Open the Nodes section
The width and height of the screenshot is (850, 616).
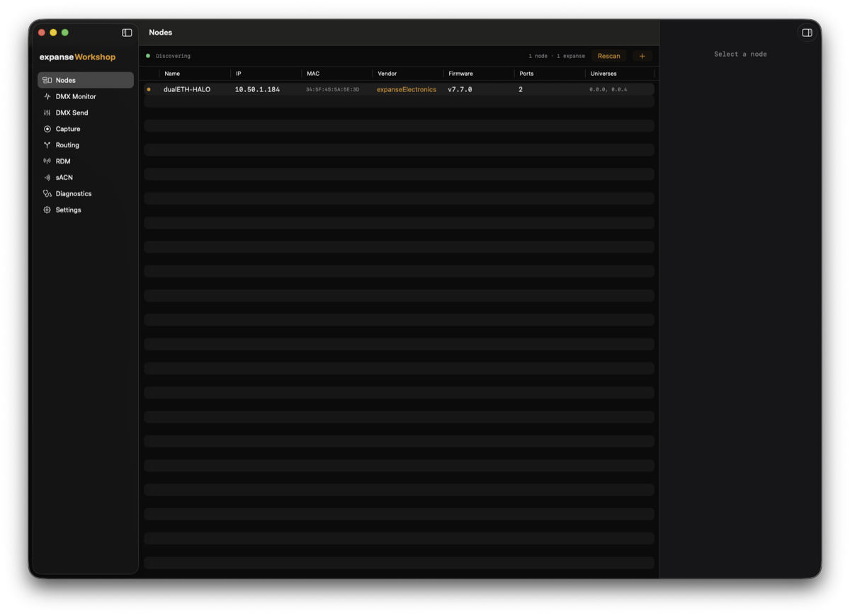(x=86, y=80)
